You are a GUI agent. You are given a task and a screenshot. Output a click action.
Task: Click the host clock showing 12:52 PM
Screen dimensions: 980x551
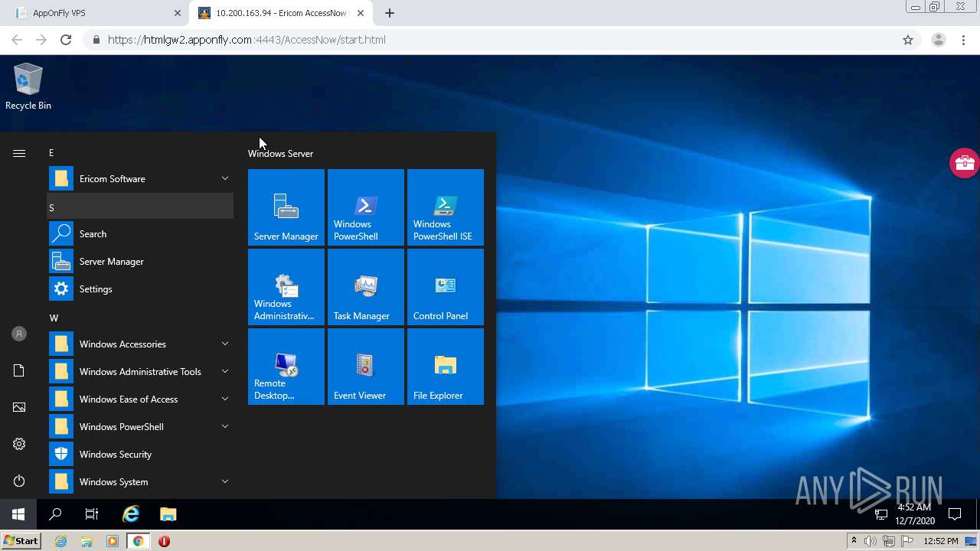pyautogui.click(x=941, y=541)
